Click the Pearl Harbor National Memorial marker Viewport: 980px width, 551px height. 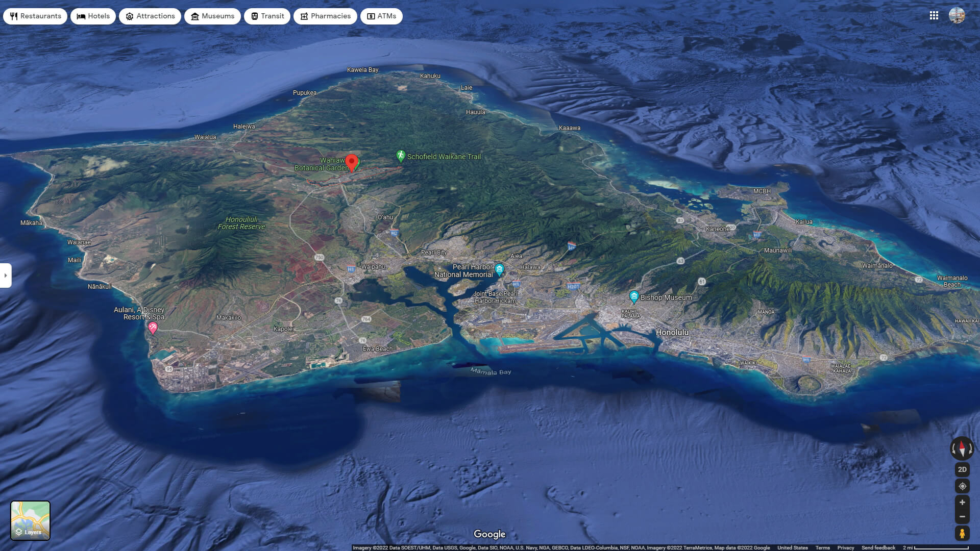tap(499, 269)
